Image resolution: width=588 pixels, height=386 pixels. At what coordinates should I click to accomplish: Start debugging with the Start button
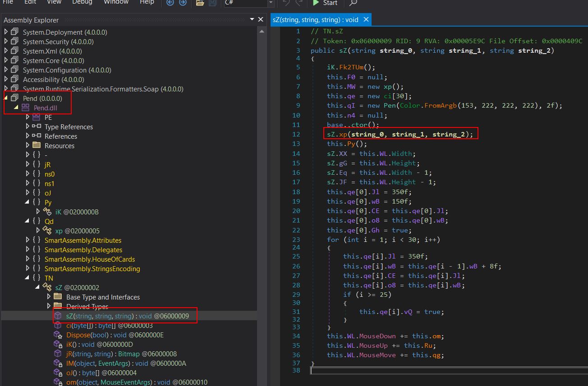pos(325,3)
